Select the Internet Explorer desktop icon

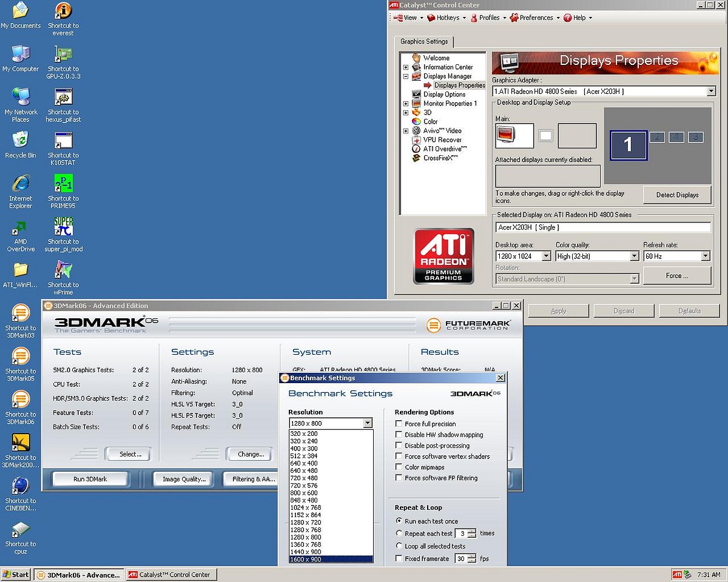point(21,192)
